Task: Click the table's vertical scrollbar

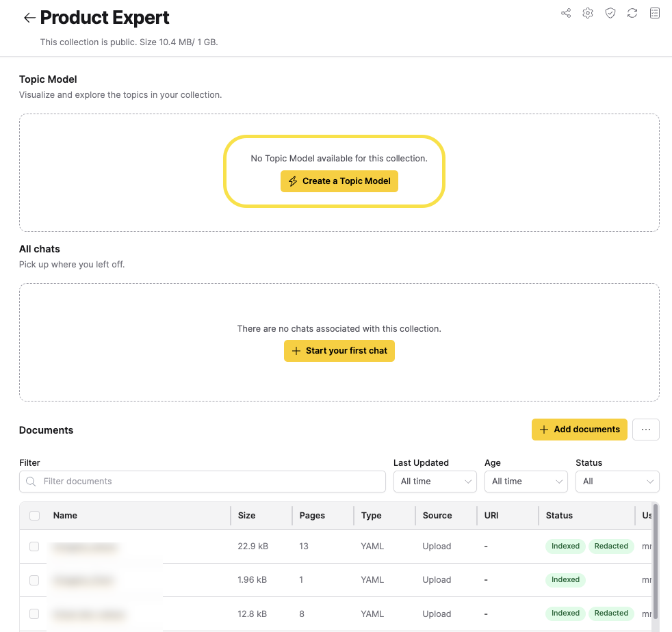Action: click(656, 561)
